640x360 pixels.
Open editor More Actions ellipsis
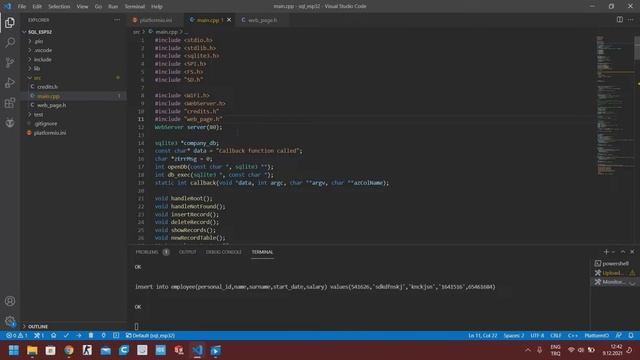(x=631, y=20)
